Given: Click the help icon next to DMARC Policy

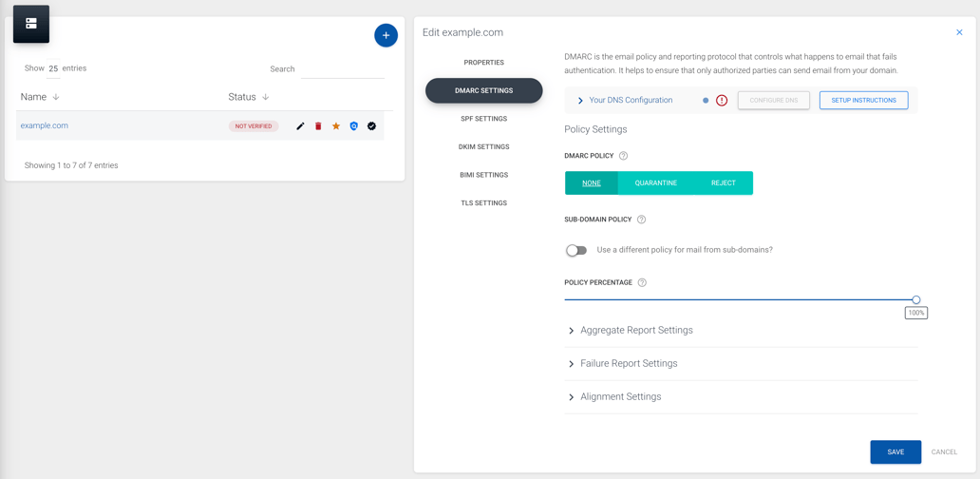Looking at the screenshot, I should click(623, 156).
